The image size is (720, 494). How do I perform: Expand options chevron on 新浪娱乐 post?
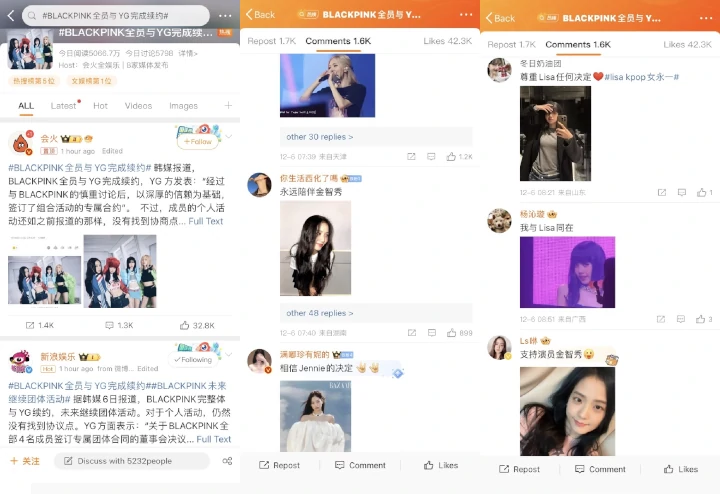click(x=229, y=354)
